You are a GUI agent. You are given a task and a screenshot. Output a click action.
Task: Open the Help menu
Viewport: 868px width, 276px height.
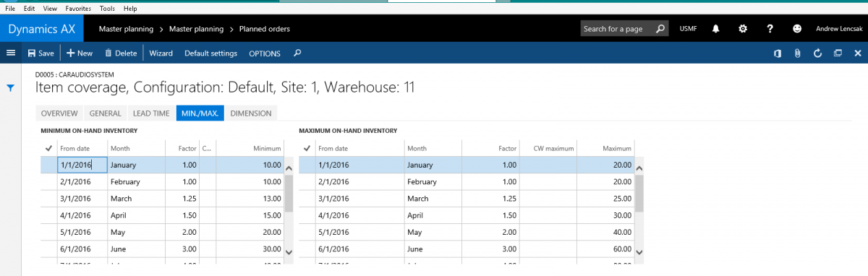pos(130,8)
